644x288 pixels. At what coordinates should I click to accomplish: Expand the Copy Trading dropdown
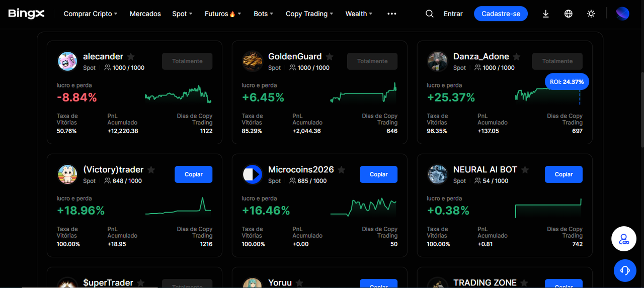309,14
